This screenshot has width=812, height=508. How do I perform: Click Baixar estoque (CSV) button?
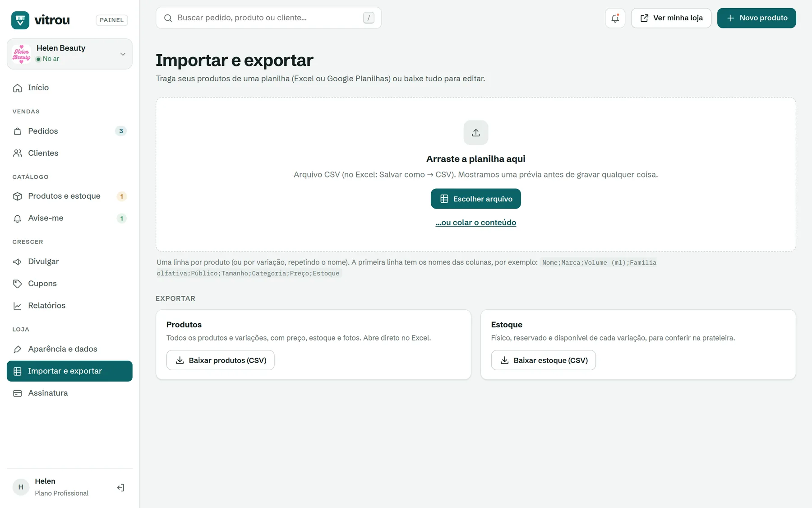[543, 360]
